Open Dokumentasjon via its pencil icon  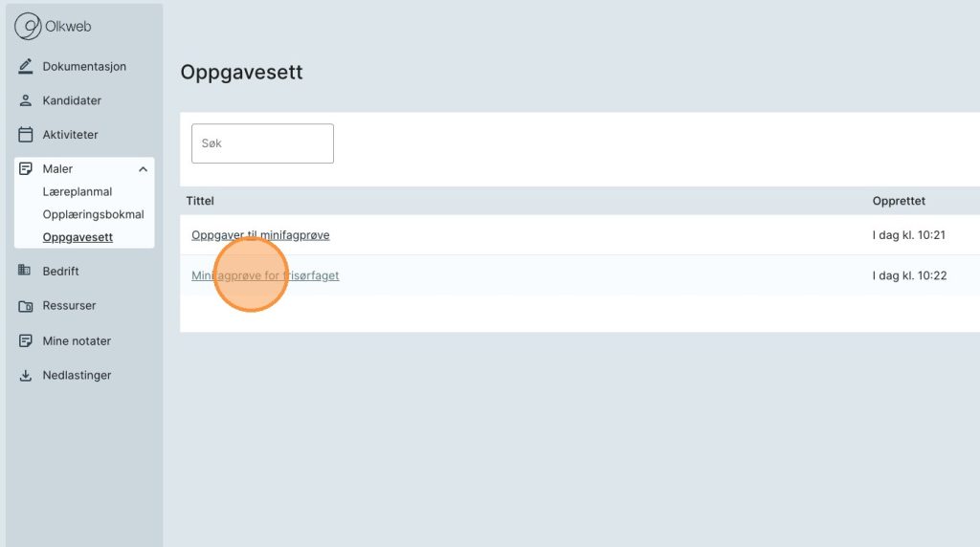[26, 67]
